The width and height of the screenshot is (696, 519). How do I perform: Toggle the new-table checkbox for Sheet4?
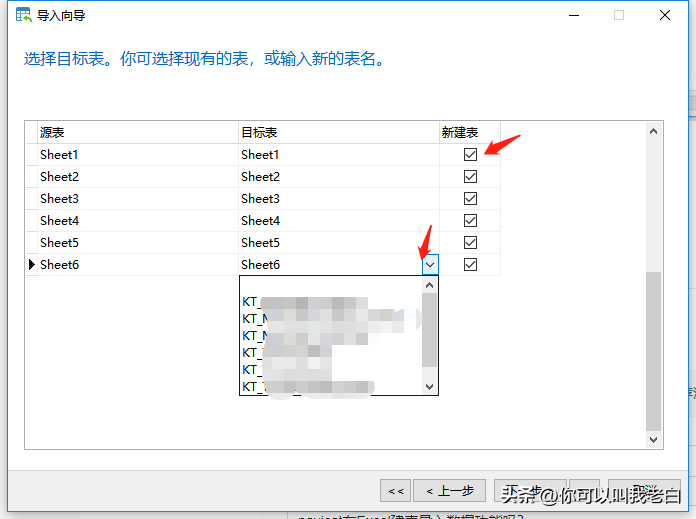point(470,221)
